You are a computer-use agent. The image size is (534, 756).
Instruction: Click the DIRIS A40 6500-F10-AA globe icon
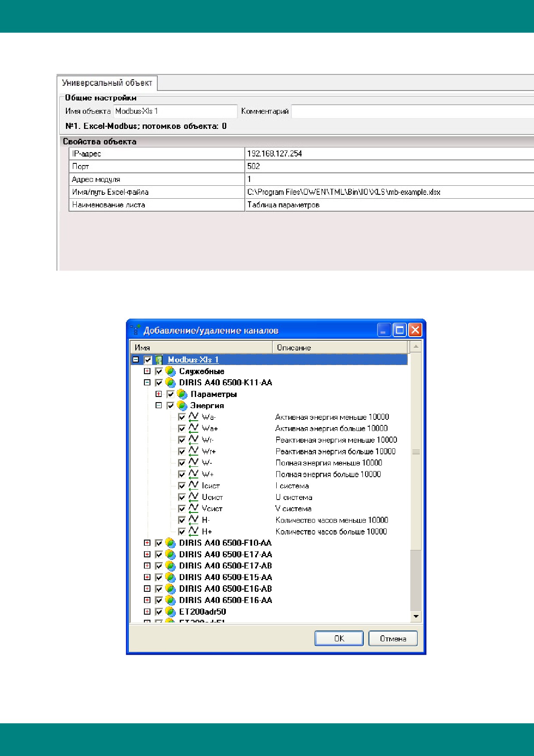[x=171, y=543]
